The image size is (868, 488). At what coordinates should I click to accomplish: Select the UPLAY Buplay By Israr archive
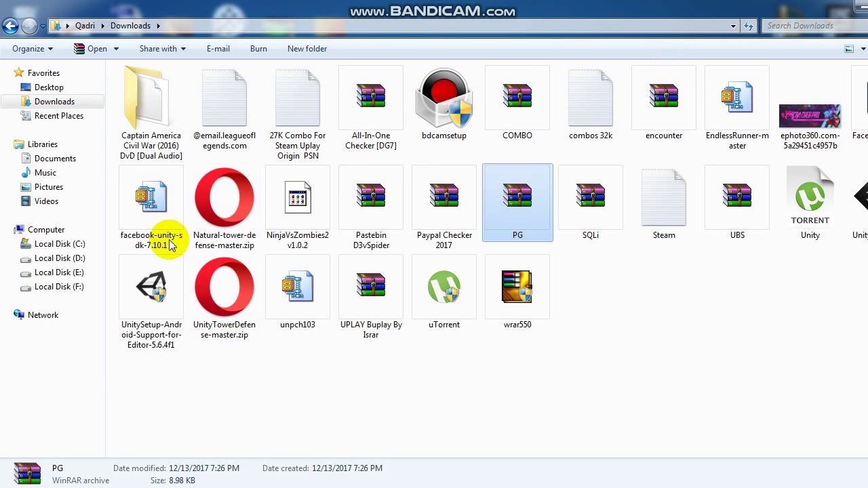click(x=371, y=298)
